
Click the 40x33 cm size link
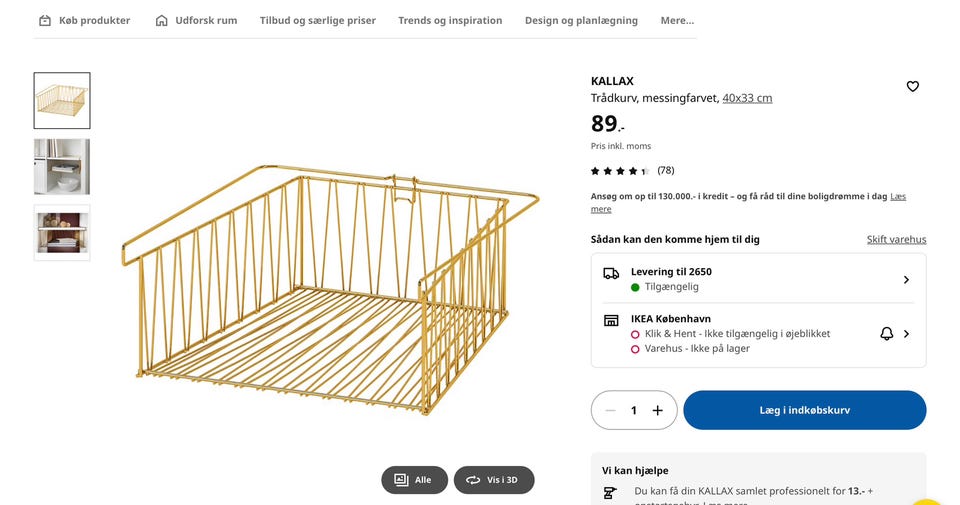tap(747, 98)
